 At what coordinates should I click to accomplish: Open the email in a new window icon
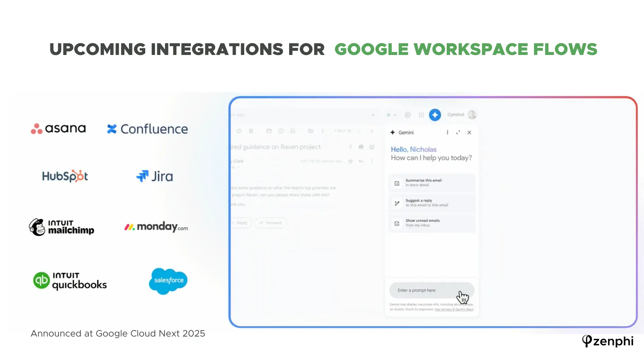coord(372,147)
